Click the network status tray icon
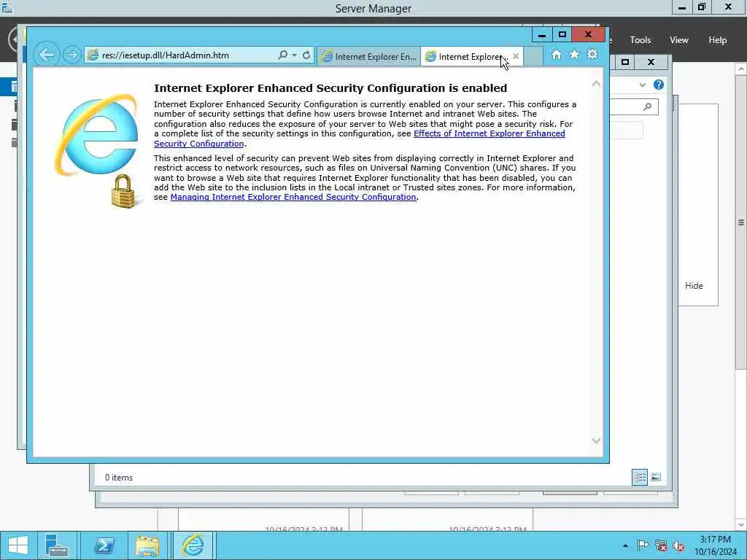Viewport: 747px width, 560px height. tap(661, 545)
